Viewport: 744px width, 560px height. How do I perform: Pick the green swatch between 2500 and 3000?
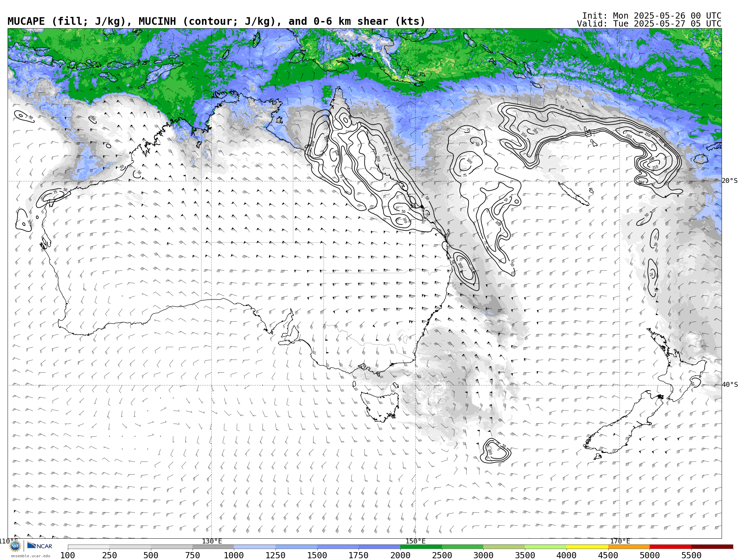click(463, 547)
